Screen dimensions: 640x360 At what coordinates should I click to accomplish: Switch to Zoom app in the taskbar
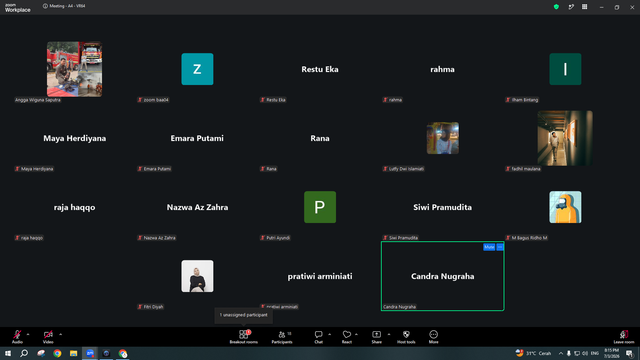pyautogui.click(x=90, y=353)
